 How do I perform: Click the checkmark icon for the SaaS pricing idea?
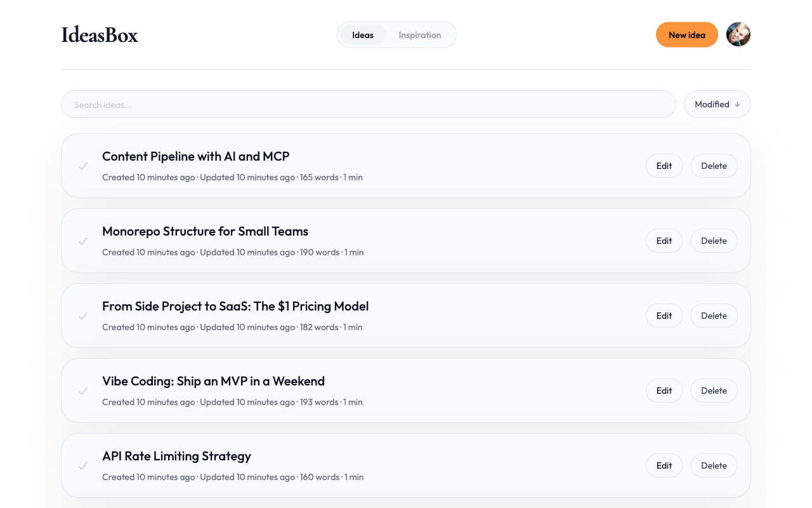[x=83, y=316]
